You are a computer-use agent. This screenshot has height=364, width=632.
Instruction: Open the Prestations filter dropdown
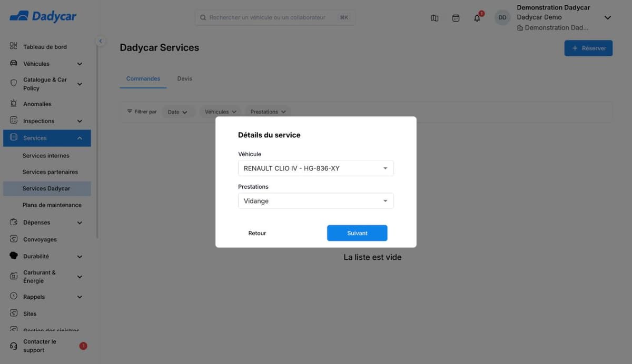pos(268,112)
